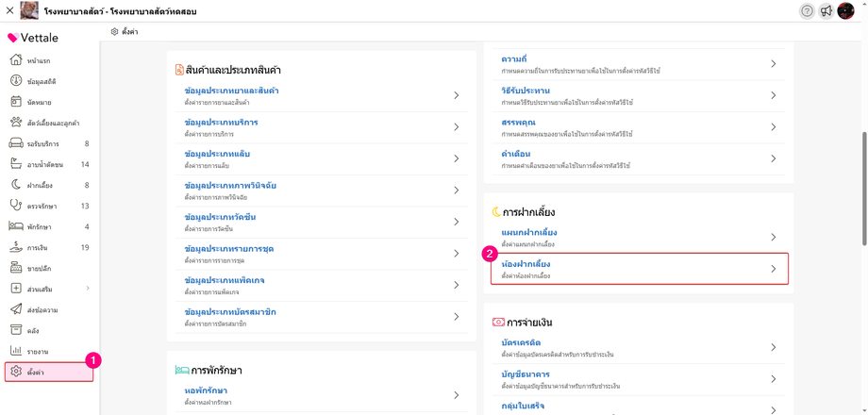
Task: Click the stethoscope icon for ตรวจรักษา
Action: pyautogui.click(x=16, y=206)
